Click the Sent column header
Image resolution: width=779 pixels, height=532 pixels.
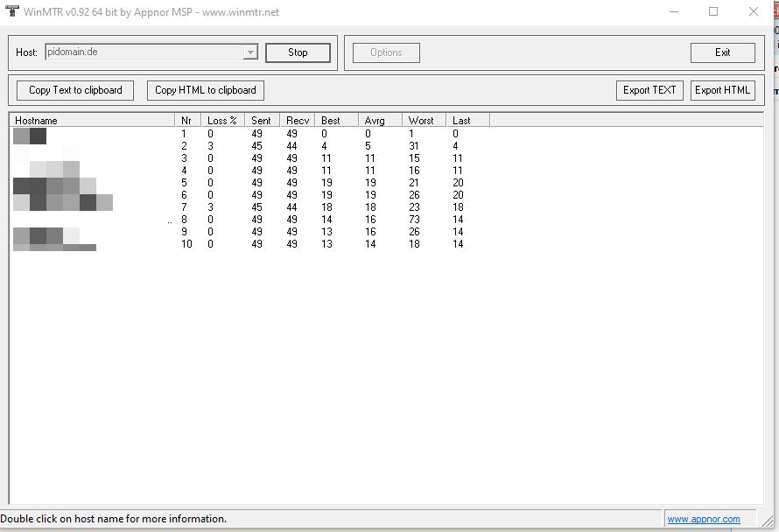[x=263, y=121]
